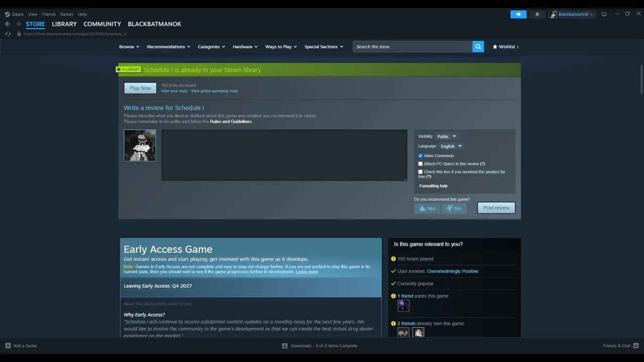Viewport: 644px width, 362px height.
Task: Click the 2 friends link
Action: point(407,324)
